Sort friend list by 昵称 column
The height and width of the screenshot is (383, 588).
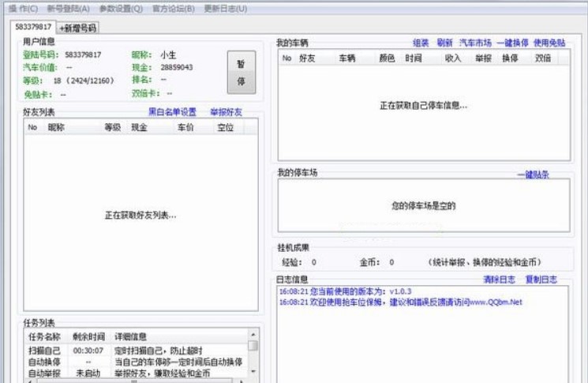(56, 128)
